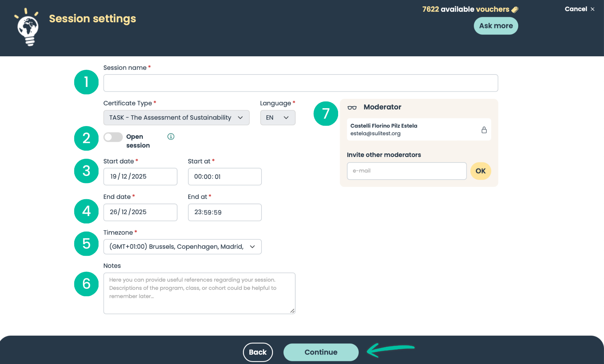
Task: Confirm moderator invite with OK
Action: [x=481, y=171]
